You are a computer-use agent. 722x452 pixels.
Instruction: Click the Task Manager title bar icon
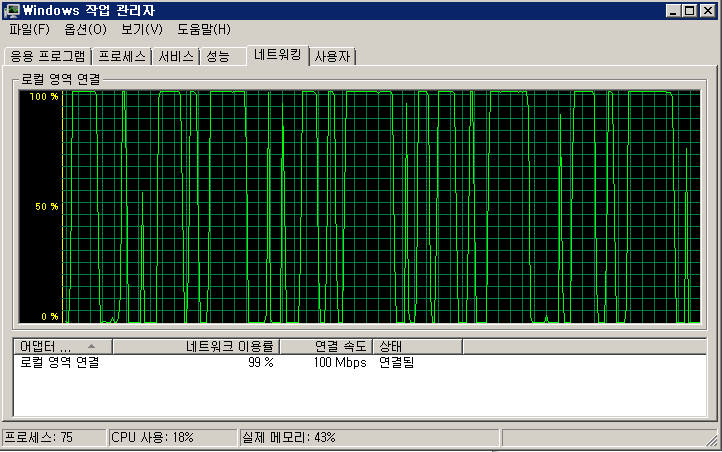pyautogui.click(x=12, y=11)
